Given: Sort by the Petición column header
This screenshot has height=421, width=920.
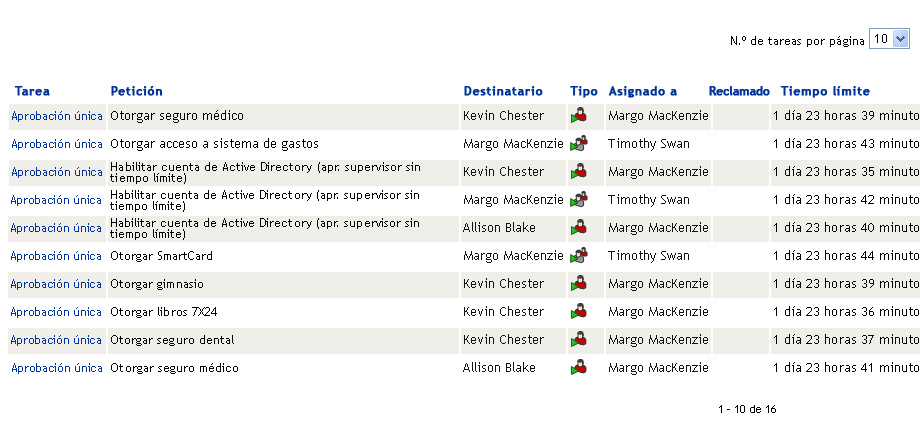Looking at the screenshot, I should [136, 91].
